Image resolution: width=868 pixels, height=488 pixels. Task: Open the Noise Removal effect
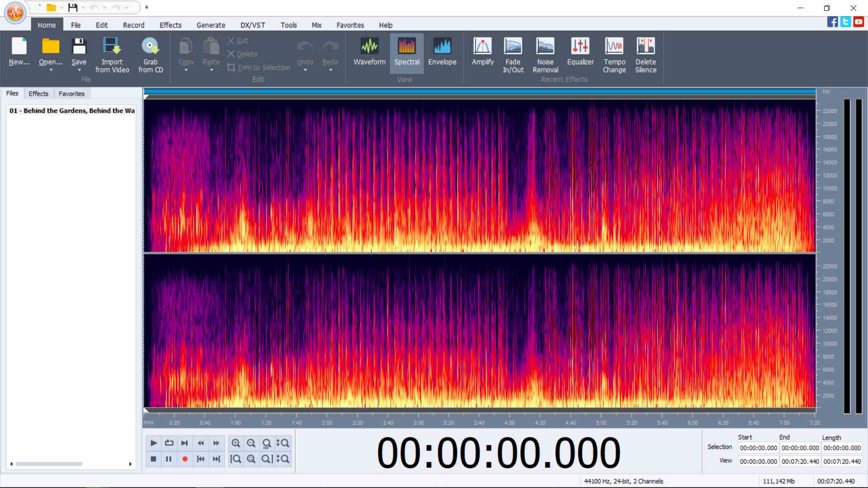545,54
